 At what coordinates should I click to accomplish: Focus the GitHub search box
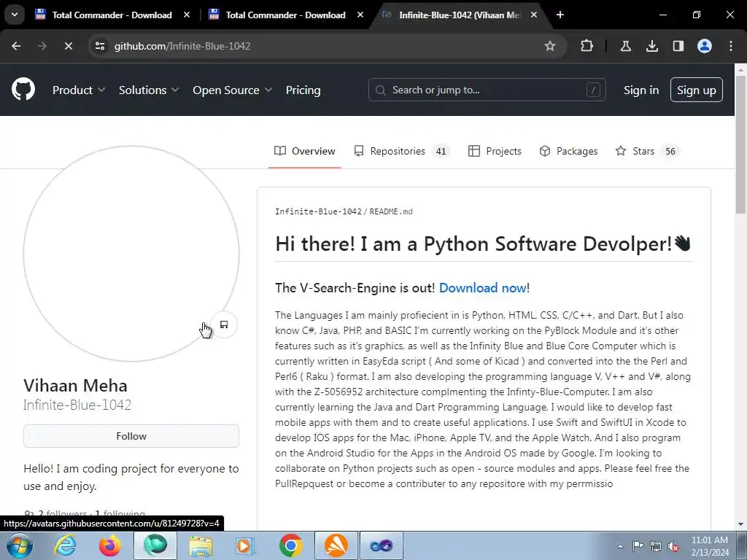pos(487,90)
